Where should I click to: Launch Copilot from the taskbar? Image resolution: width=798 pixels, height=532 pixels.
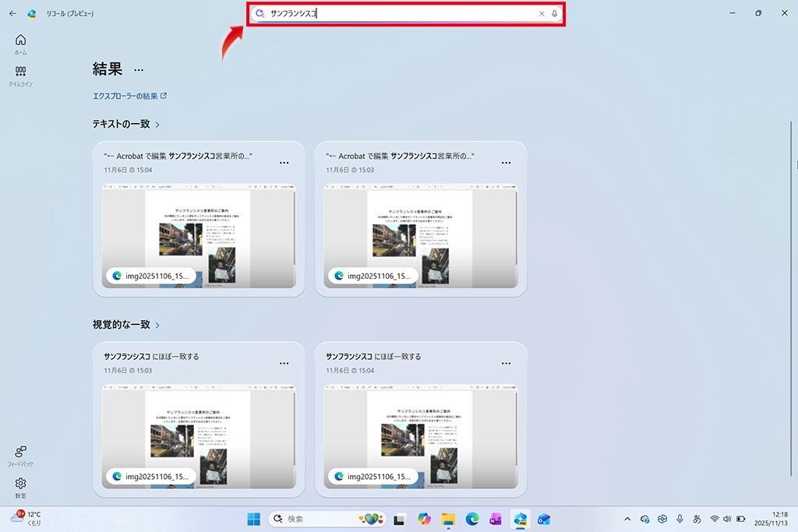click(424, 520)
